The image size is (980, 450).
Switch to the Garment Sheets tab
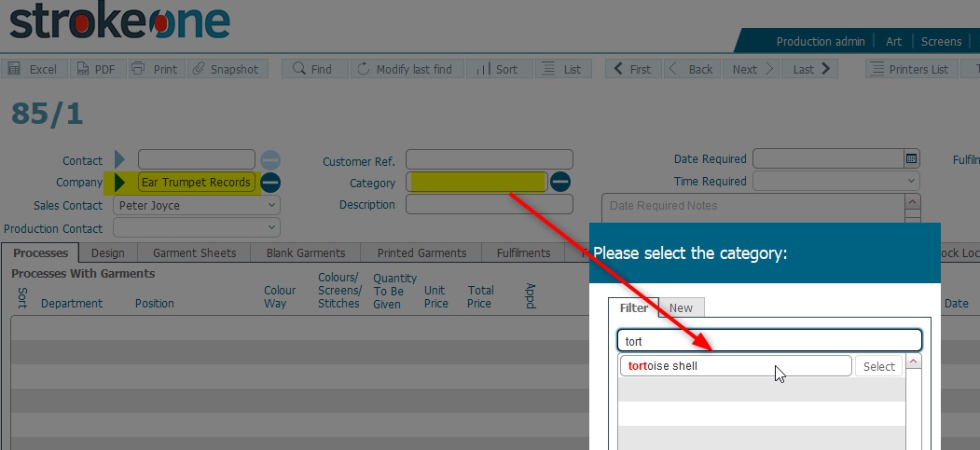pyautogui.click(x=194, y=252)
